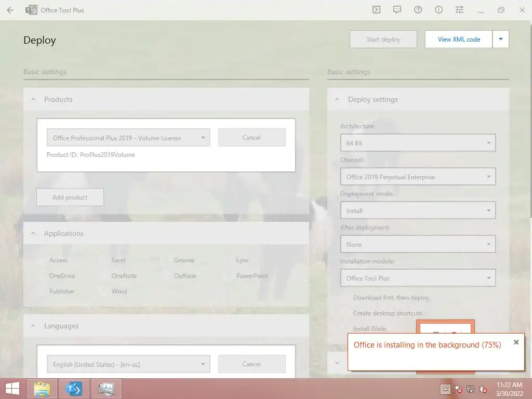Toggle the PowerPoint application checkbox
This screenshot has height=399, width=532.
click(x=228, y=276)
